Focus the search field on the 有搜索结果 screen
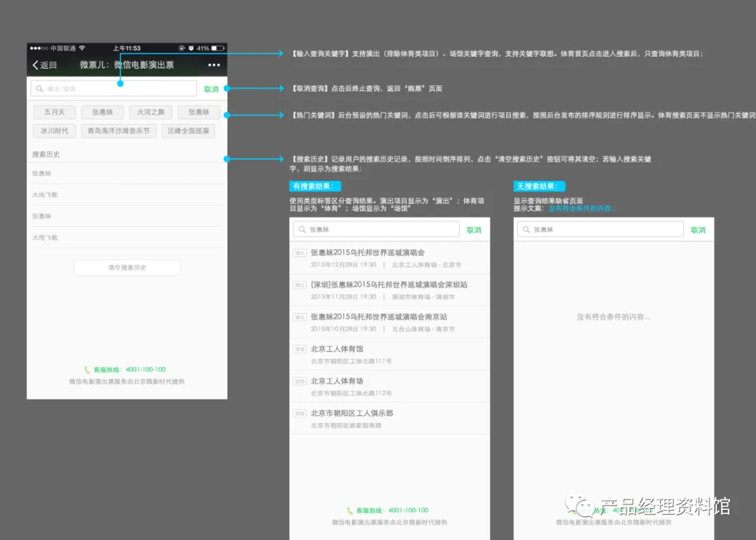The height and width of the screenshot is (540, 756). (376, 230)
